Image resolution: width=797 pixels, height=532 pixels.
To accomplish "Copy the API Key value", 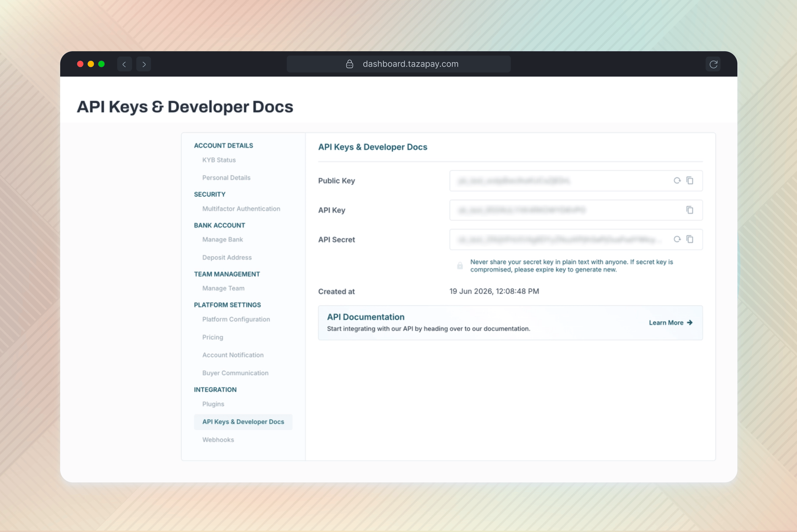I will 690,210.
